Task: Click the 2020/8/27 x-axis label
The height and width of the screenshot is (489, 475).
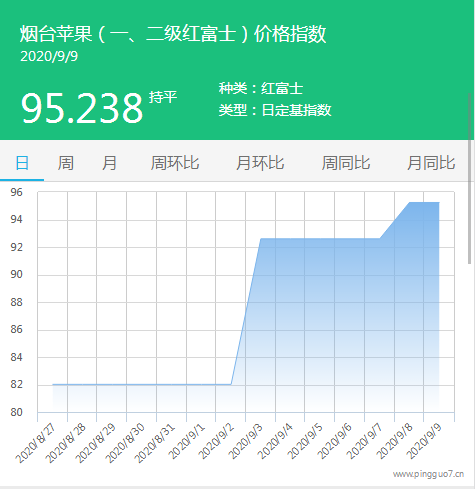Action: [x=36, y=444]
